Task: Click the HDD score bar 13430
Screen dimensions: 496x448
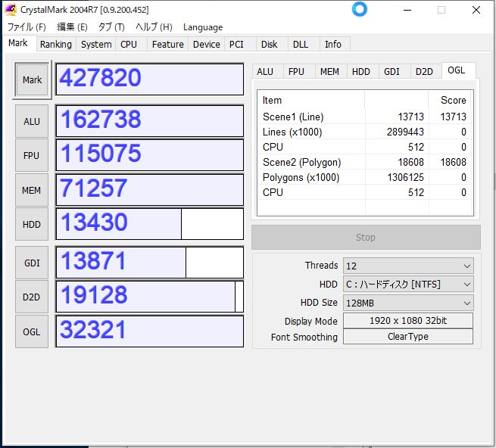Action: [150, 224]
